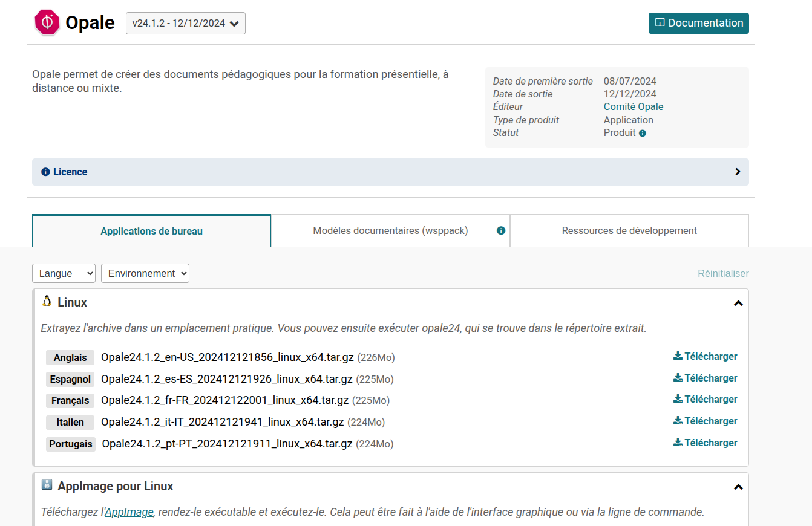Click the info icon on Modèles documentaires tab
The width and height of the screenshot is (812, 526).
501,230
